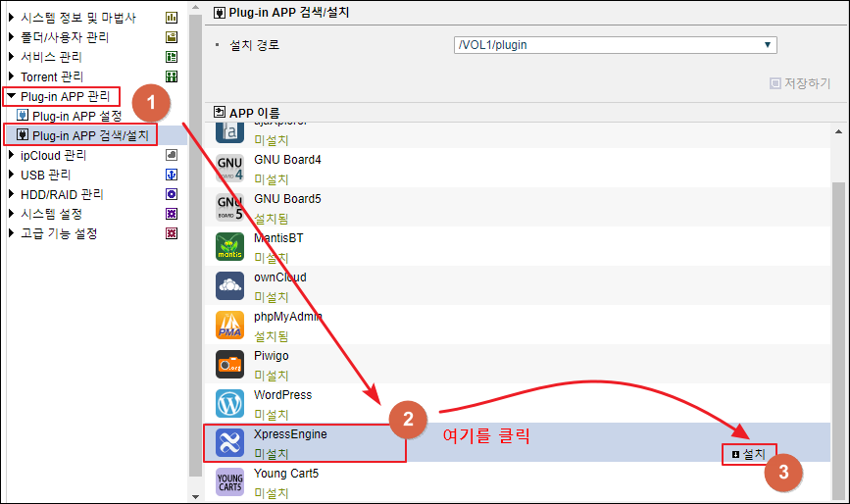
Task: Open the 설치 경로 /VOL1/plugin dropdown
Action: 616,45
